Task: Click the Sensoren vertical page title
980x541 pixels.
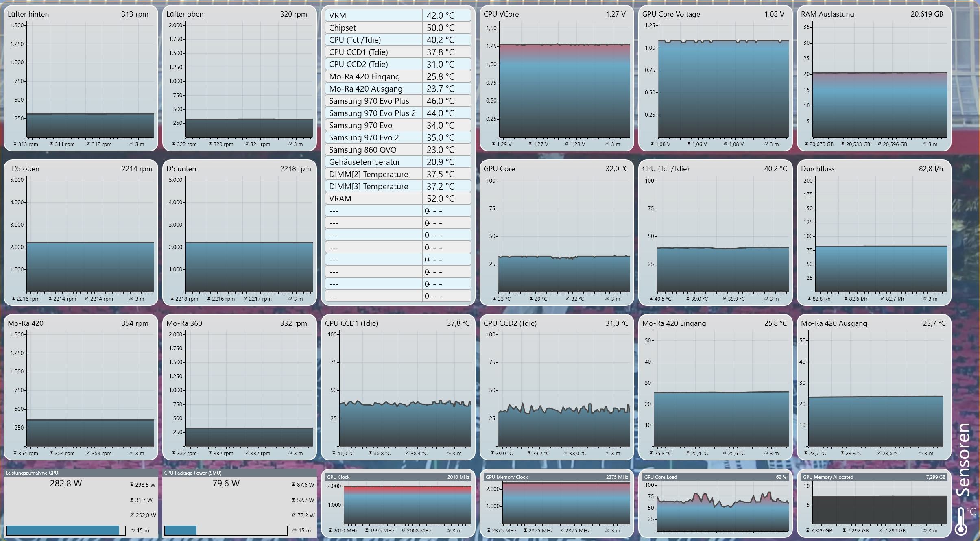Action: pyautogui.click(x=963, y=460)
